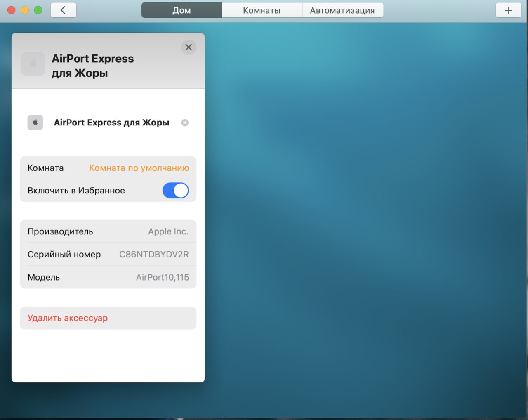Click the Включить в Избранное label
528x420 pixels.
point(76,191)
